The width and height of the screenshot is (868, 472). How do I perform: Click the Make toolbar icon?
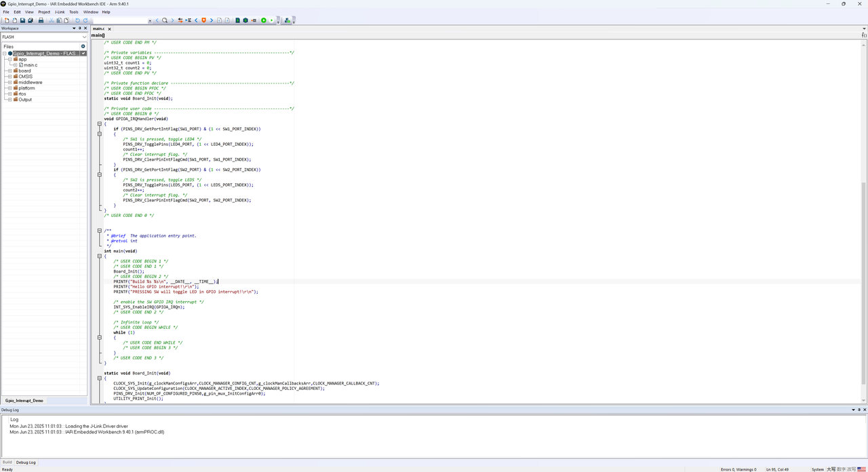tap(245, 20)
